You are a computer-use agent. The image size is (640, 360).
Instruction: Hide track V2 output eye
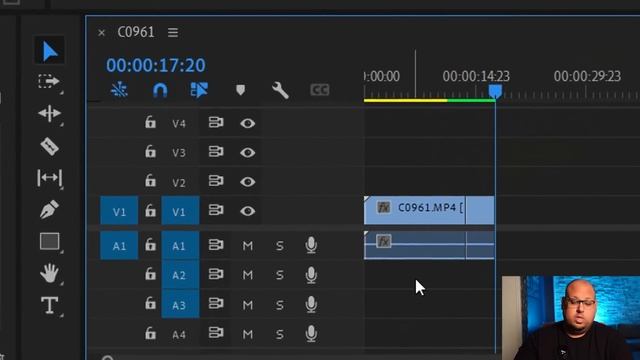tap(247, 182)
